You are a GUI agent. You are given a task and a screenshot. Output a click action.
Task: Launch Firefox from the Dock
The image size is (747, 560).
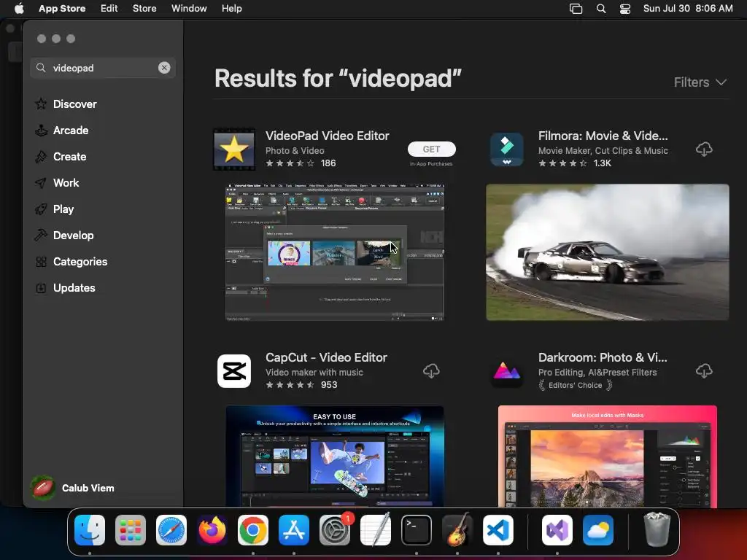pyautogui.click(x=212, y=530)
